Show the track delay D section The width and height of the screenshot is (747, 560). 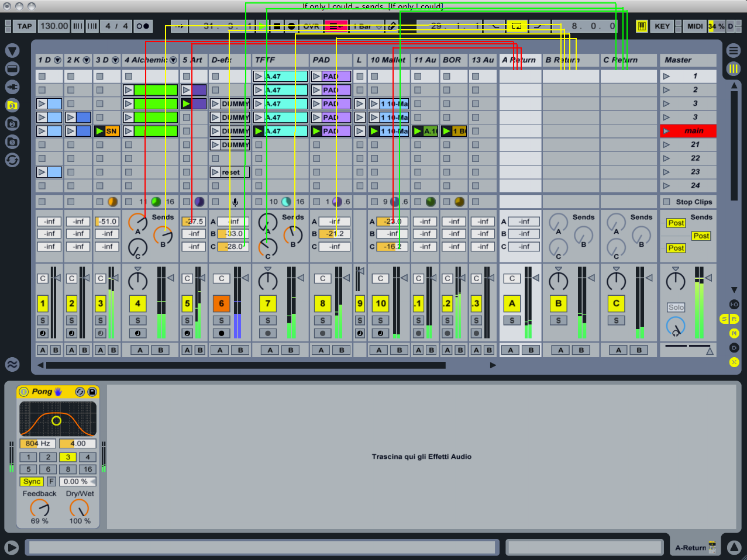[x=734, y=348]
